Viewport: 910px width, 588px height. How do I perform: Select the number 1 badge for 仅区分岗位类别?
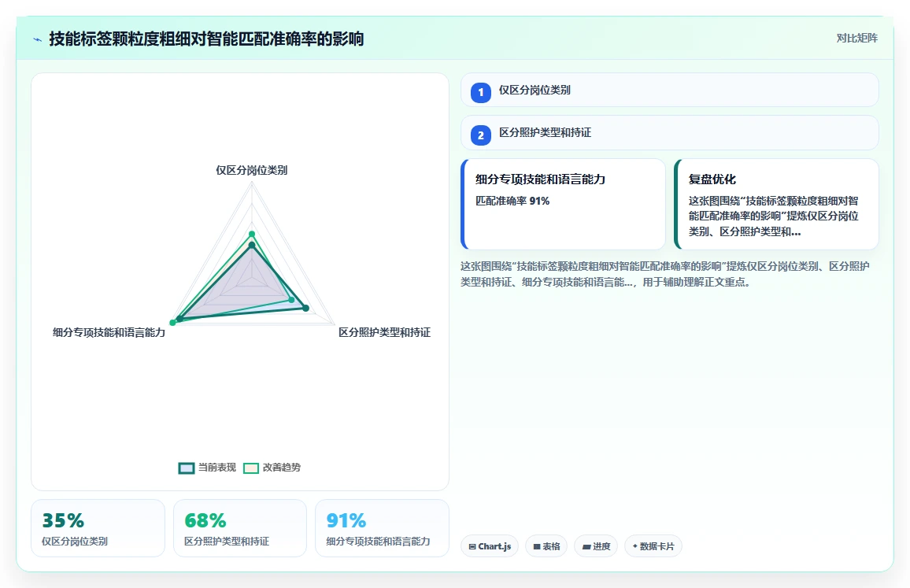click(x=480, y=92)
